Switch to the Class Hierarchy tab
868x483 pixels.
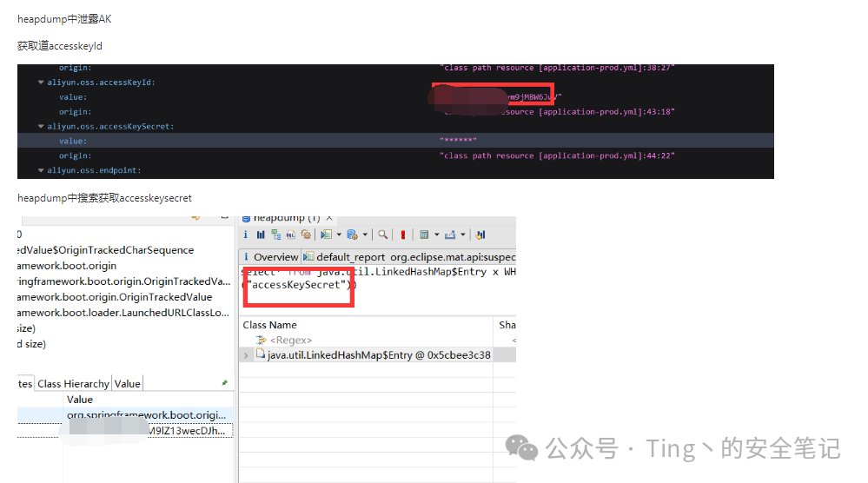click(73, 383)
